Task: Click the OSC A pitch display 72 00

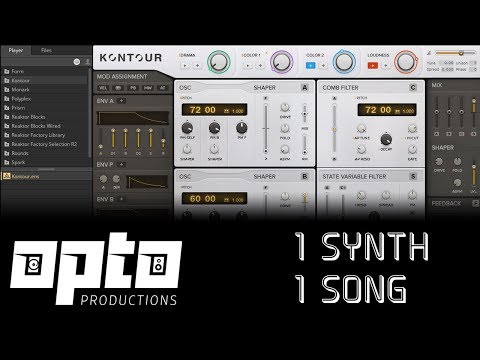Action: coord(214,110)
